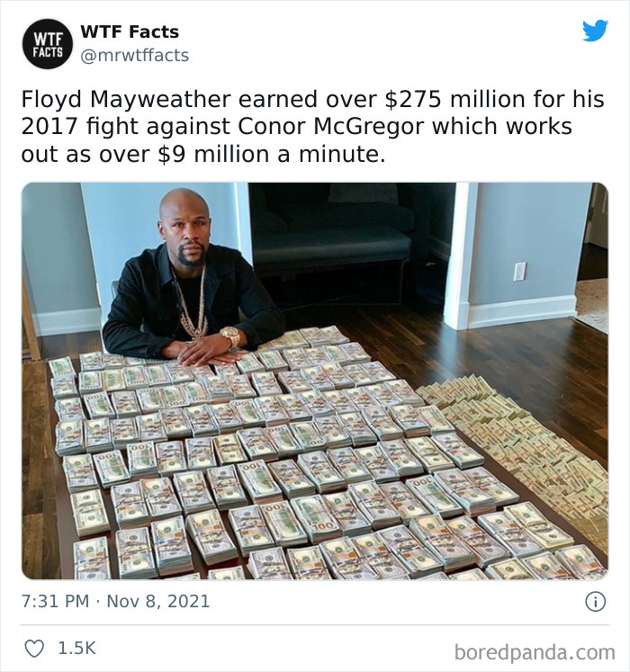Click the gold watch in the photo

tap(230, 336)
